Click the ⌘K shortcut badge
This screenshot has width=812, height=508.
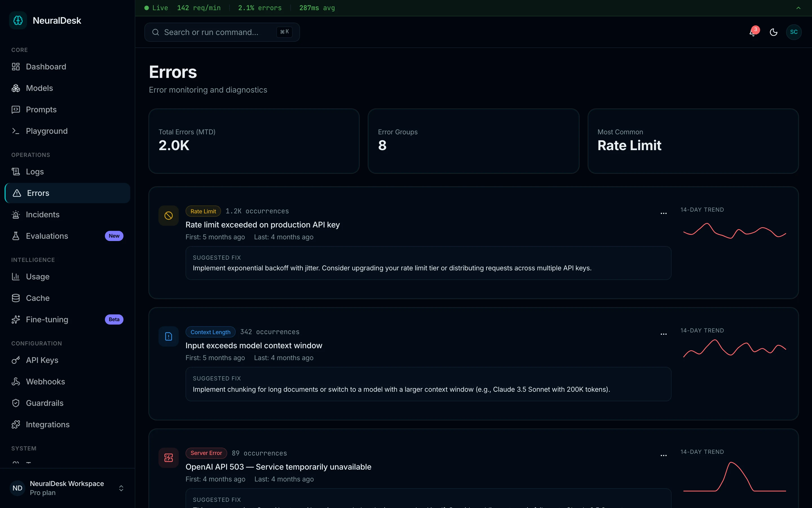284,32
